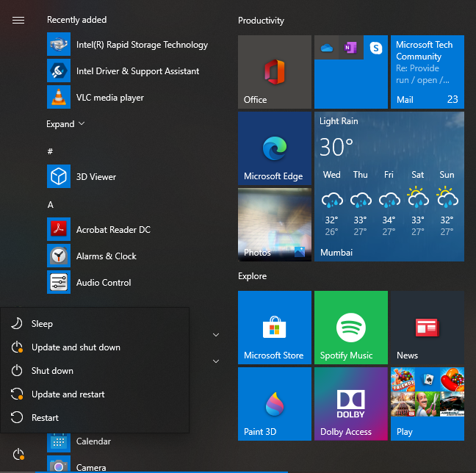This screenshot has height=473, width=476.
Task: Select Update and shut down
Action: click(95, 347)
